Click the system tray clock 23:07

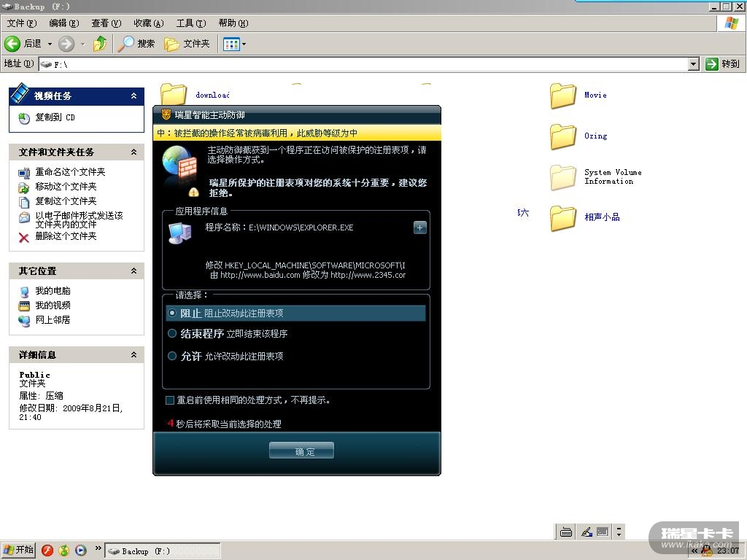[x=728, y=551]
